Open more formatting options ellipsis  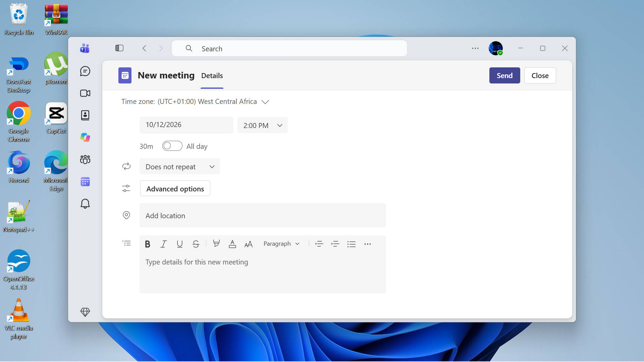tap(368, 244)
